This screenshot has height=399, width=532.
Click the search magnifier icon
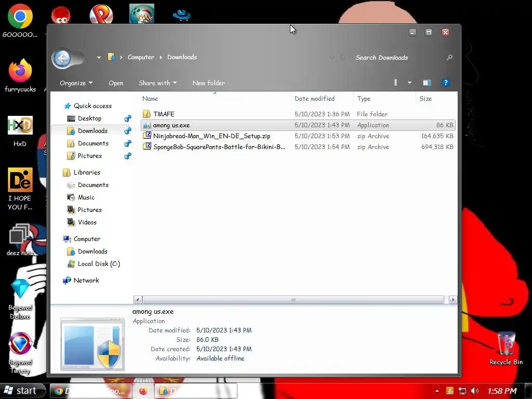[449, 58]
